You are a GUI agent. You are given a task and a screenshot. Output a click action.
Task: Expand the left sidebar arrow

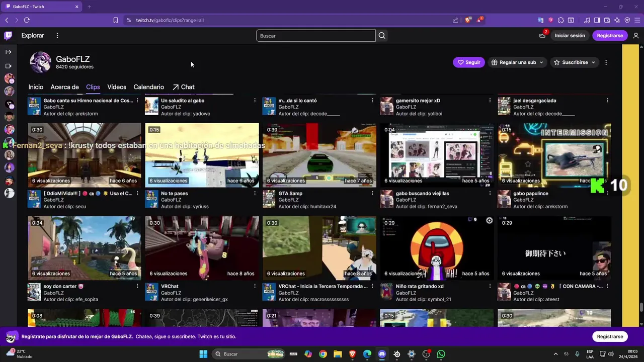pos(9,52)
